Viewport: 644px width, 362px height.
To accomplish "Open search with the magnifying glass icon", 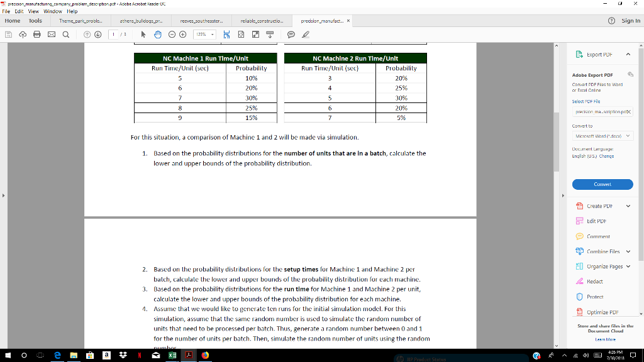I will pyautogui.click(x=65, y=35).
